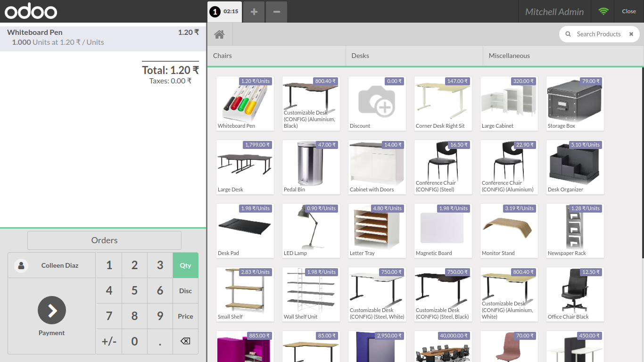Open the Desks category
Image resolution: width=644 pixels, height=362 pixels.
[414, 56]
